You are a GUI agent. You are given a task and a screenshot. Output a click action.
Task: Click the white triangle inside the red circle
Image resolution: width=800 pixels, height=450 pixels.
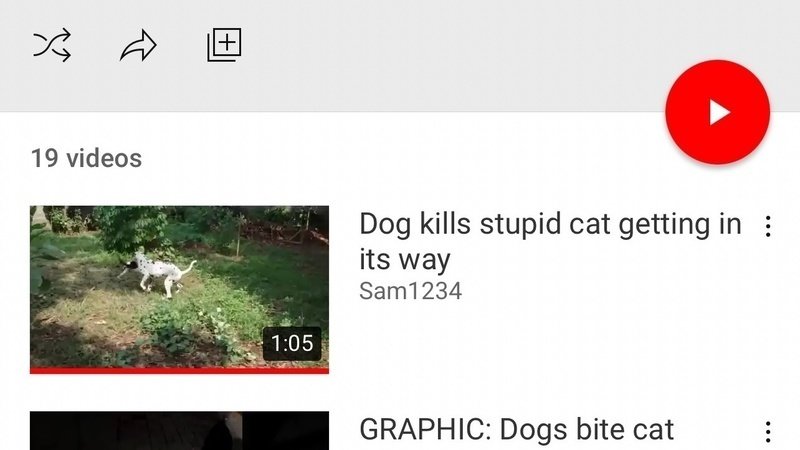coord(720,112)
